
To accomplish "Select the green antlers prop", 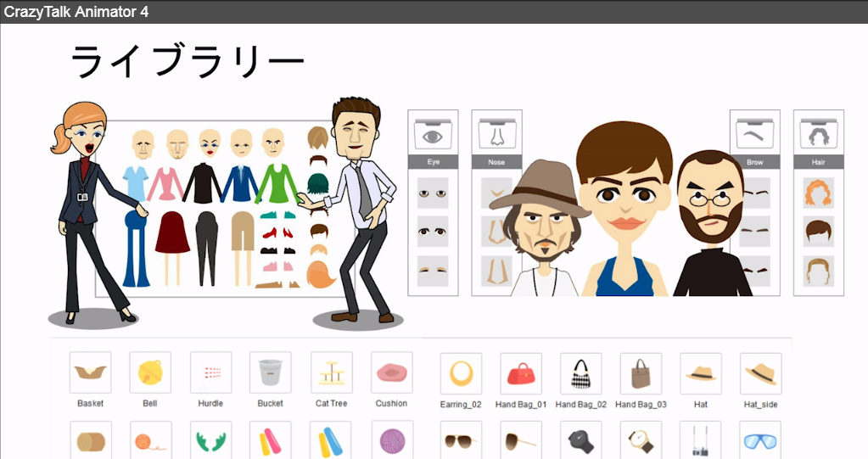I will click(211, 440).
